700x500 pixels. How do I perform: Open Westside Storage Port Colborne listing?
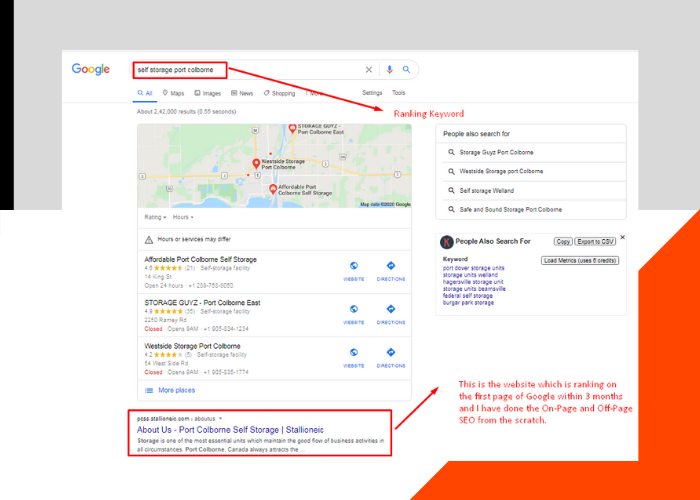192,346
